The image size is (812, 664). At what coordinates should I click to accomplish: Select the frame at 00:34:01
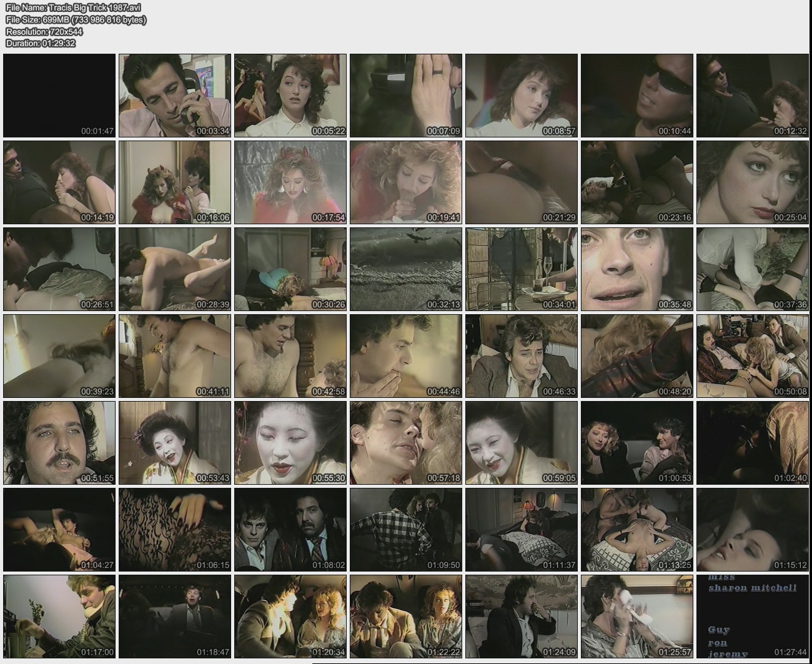[x=522, y=269]
